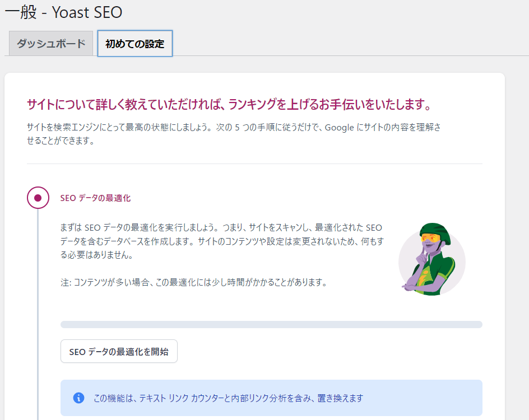
Task: Click the notice text about テキスト リンク カウンター
Action: click(228, 398)
